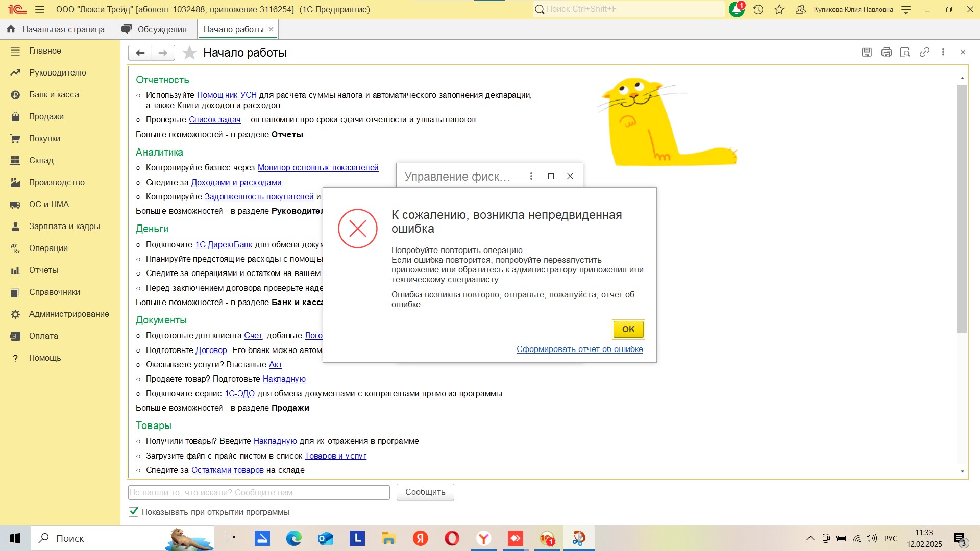This screenshot has height=551, width=980.
Task: Save page with the diskette icon
Action: pyautogui.click(x=867, y=52)
